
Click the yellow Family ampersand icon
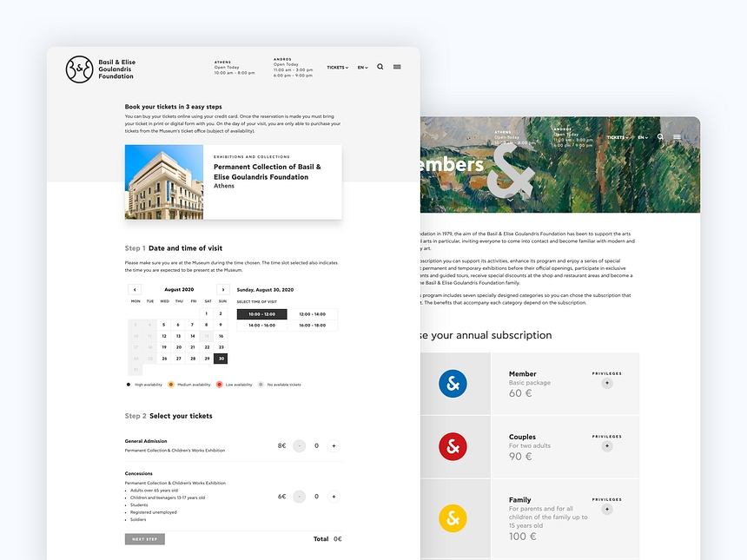click(x=453, y=518)
